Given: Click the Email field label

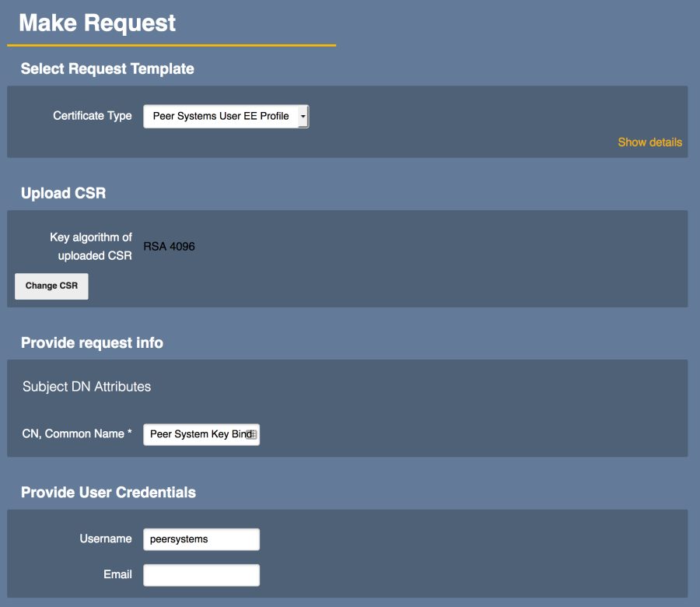Looking at the screenshot, I should (117, 574).
